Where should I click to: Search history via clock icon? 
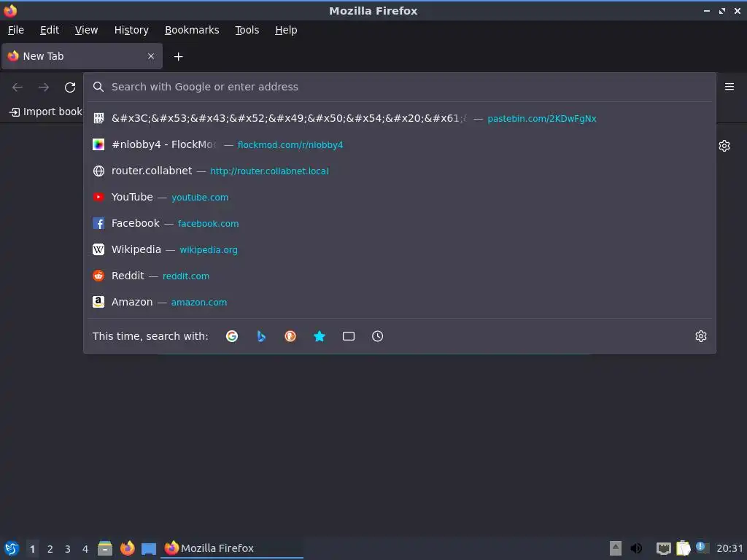point(377,336)
